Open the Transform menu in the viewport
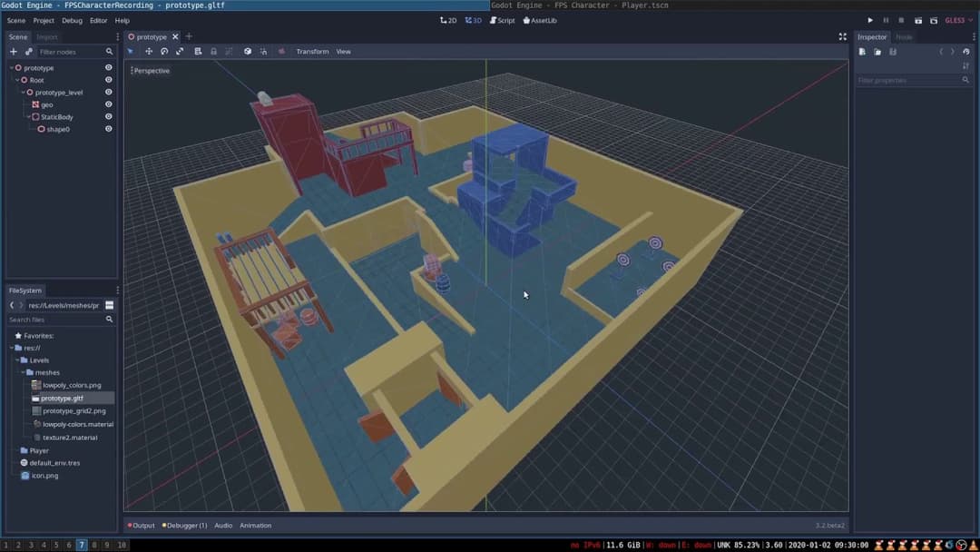The height and width of the screenshot is (552, 980). pyautogui.click(x=312, y=51)
